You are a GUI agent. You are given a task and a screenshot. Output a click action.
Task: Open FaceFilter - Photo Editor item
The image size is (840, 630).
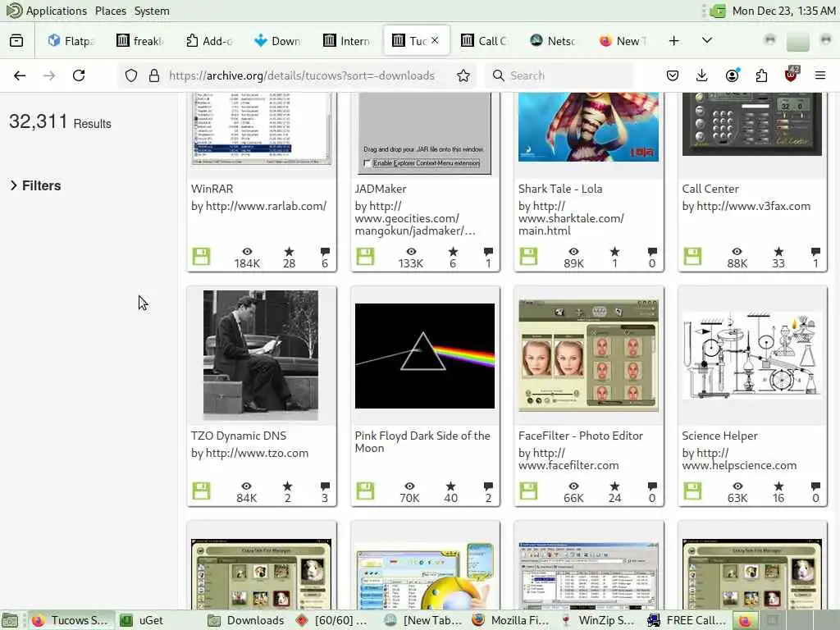click(x=581, y=436)
